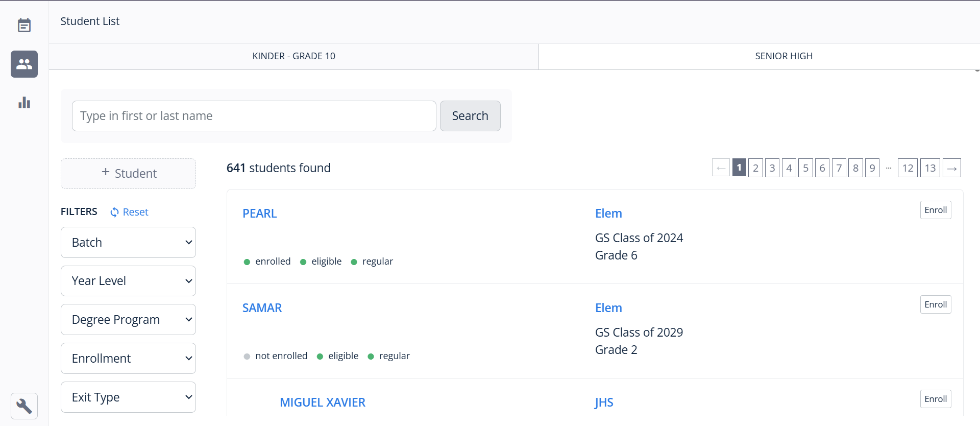Enroll the student SAMAR
This screenshot has width=980, height=426.
pos(935,304)
